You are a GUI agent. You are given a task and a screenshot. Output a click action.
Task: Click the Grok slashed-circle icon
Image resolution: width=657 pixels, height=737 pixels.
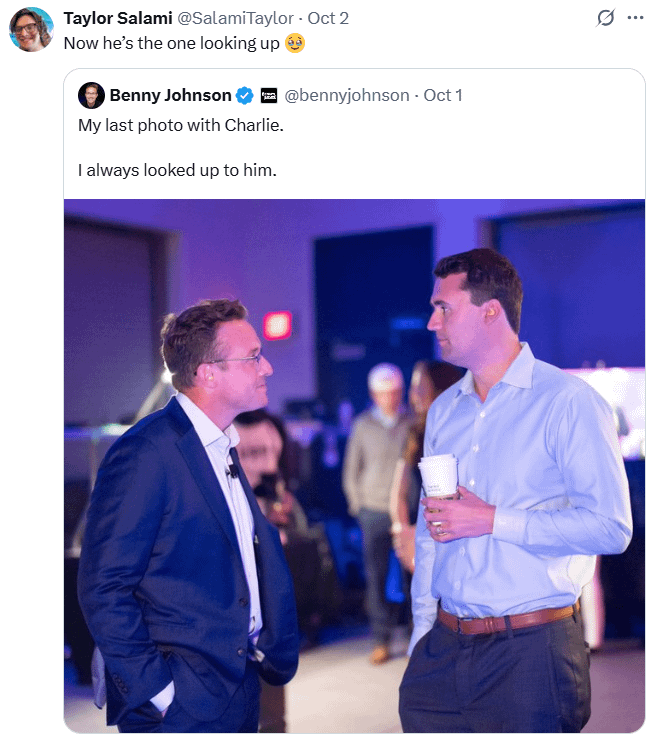click(x=604, y=18)
